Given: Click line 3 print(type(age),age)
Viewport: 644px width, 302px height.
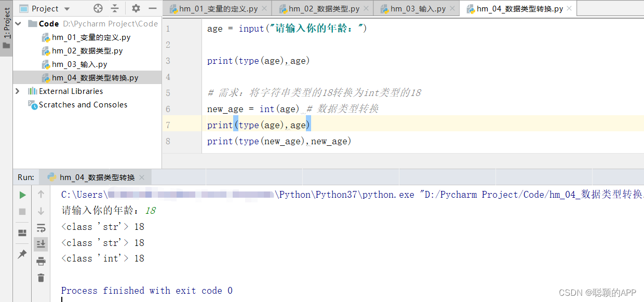Looking at the screenshot, I should point(259,61).
